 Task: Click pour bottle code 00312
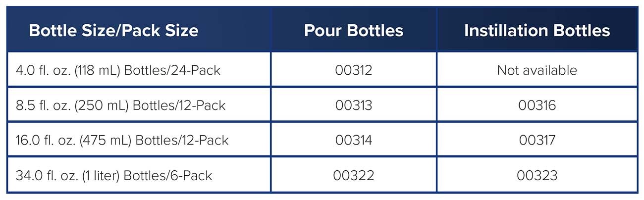coord(353,70)
